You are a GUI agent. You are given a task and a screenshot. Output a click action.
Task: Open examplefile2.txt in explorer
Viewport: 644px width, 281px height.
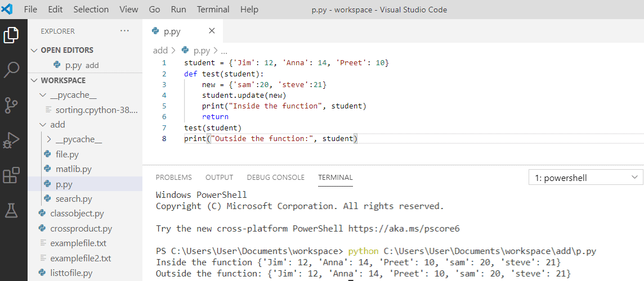click(x=85, y=259)
